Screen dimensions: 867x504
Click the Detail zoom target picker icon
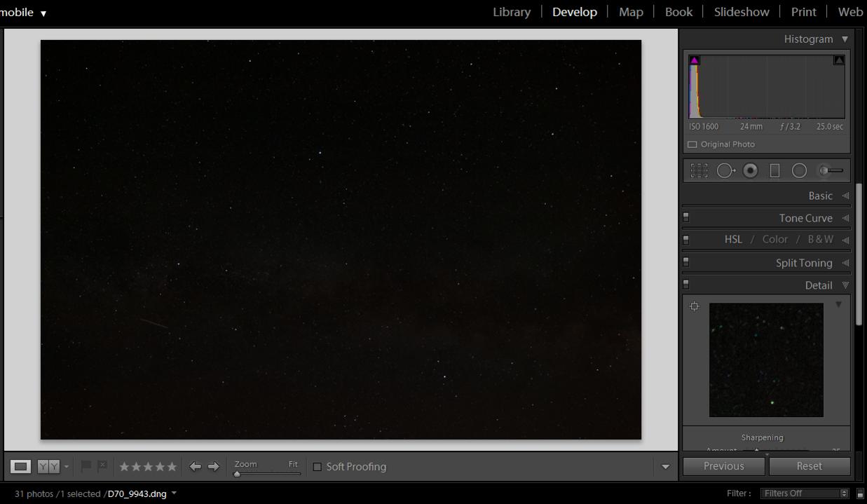pos(695,306)
